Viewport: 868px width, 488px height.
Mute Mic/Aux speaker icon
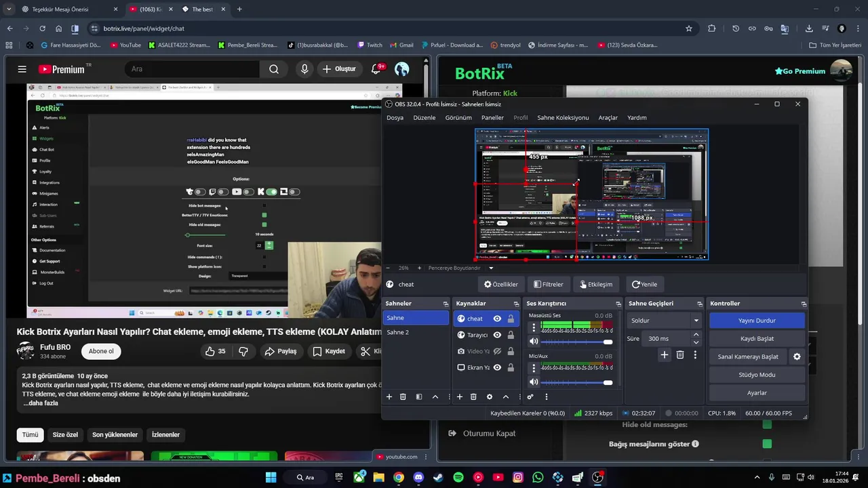tap(534, 382)
